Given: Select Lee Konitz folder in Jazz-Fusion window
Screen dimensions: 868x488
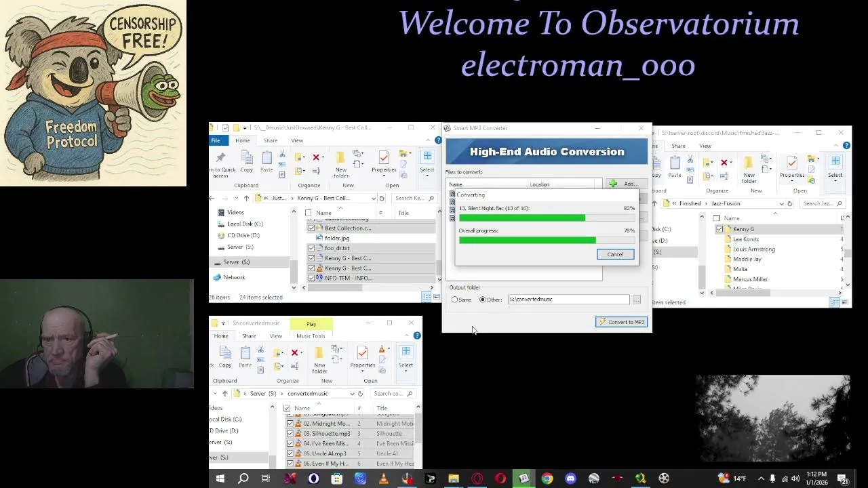Looking at the screenshot, I should point(746,239).
